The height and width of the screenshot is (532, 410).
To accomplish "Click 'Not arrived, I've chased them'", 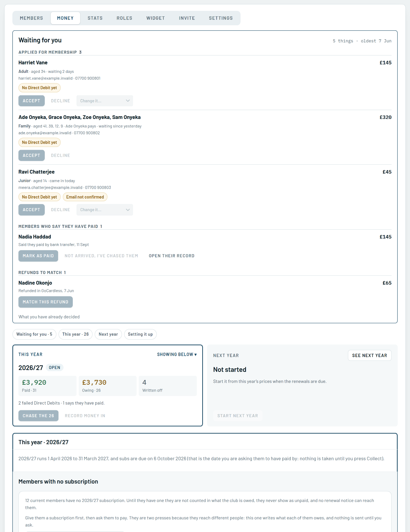I will pos(101,256).
